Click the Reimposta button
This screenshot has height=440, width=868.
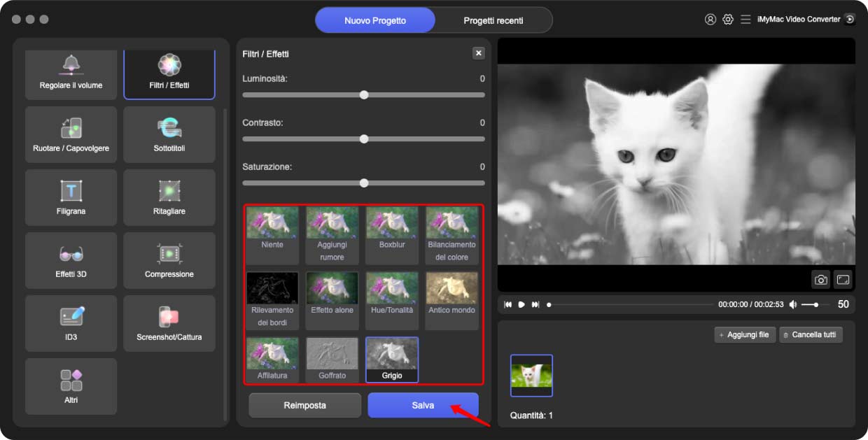[x=304, y=405]
